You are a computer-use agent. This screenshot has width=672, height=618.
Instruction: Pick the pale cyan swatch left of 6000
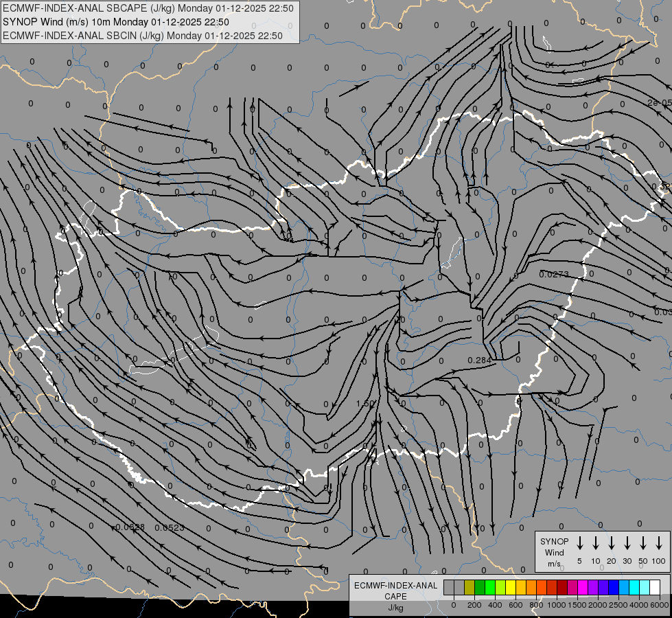(x=645, y=587)
